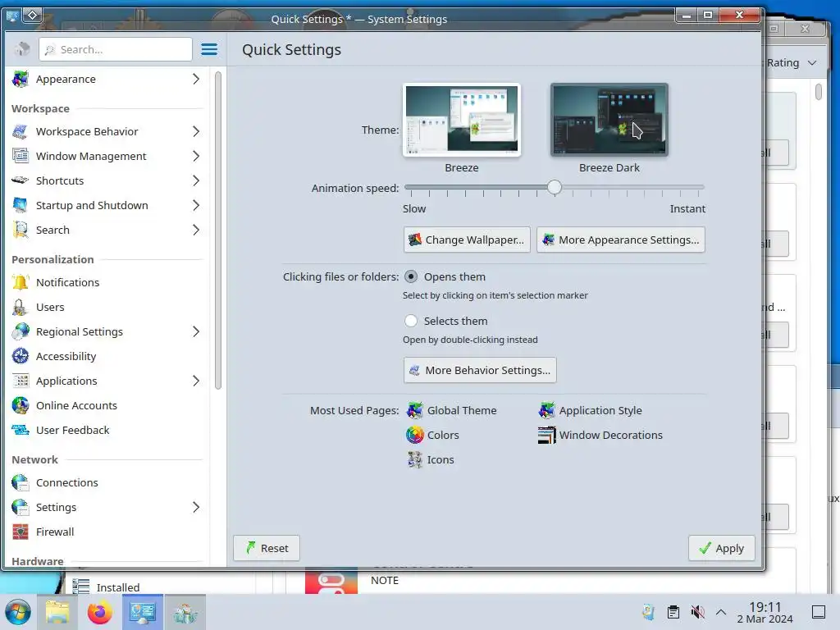Open the Online Accounts label
This screenshot has height=630, width=840.
point(76,405)
